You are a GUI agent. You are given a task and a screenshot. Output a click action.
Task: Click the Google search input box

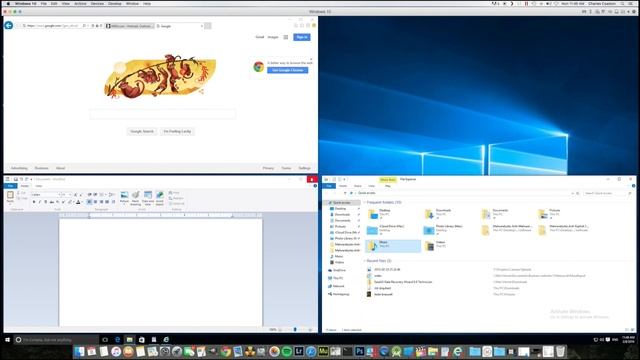pyautogui.click(x=162, y=114)
